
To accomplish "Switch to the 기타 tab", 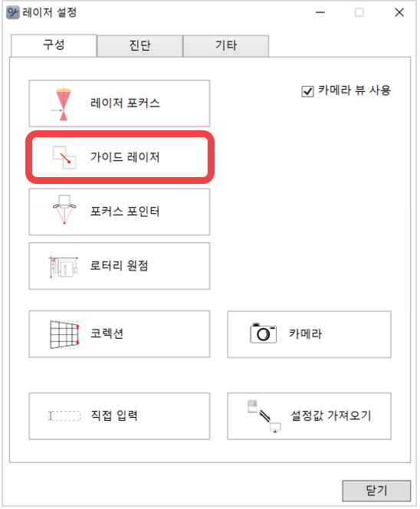I will coord(226,46).
